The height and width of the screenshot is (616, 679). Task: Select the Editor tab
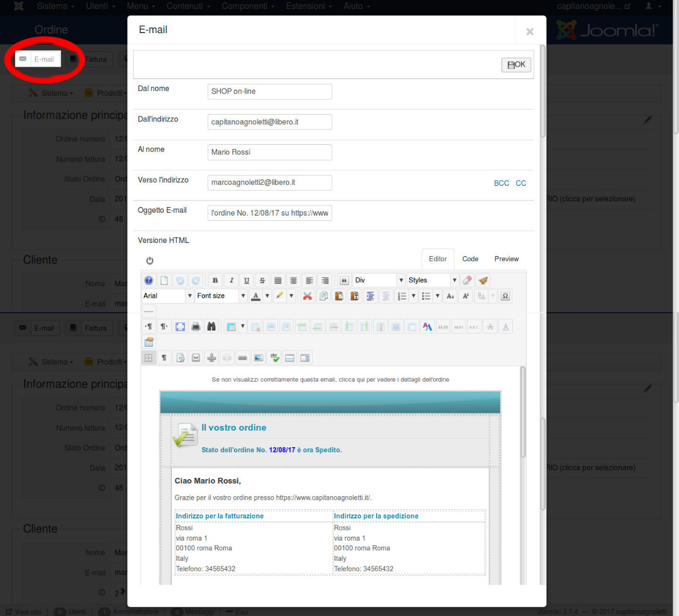coord(438,259)
